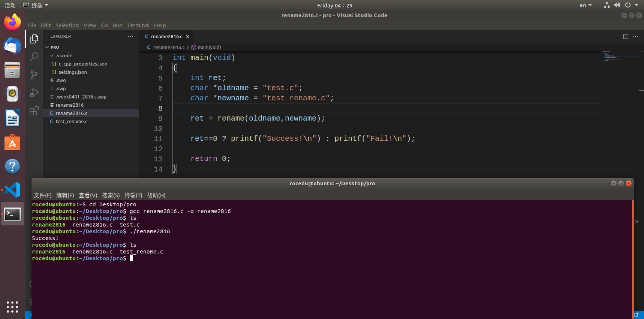Click the network status icon in top bar

coord(607,5)
